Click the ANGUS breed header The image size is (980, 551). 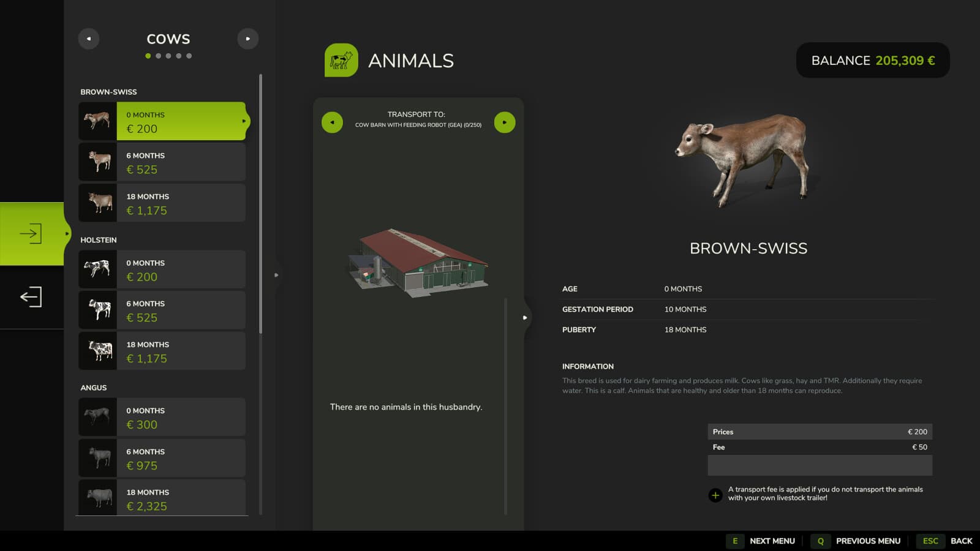coord(94,388)
